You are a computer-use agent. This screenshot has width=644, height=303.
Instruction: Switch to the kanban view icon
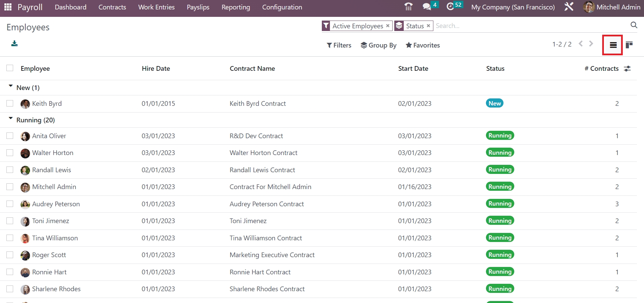pyautogui.click(x=629, y=45)
